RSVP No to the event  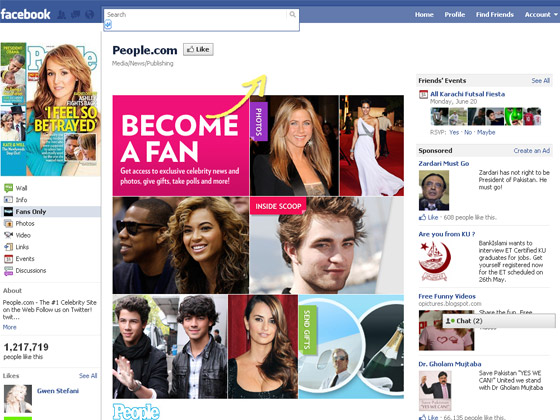[x=468, y=132]
